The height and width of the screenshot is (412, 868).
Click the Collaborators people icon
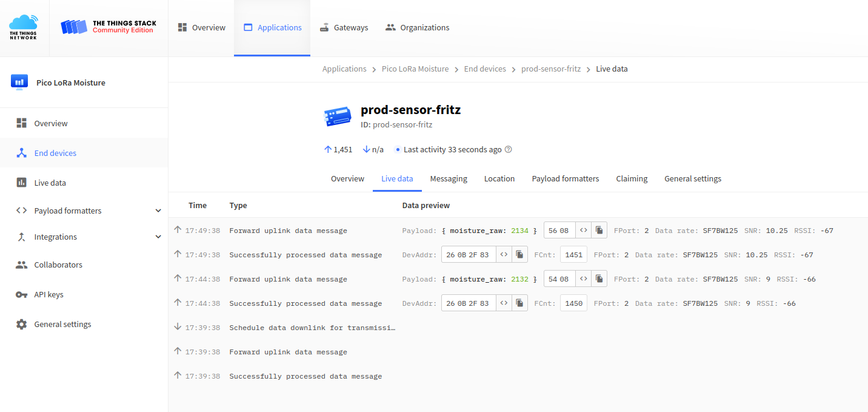click(21, 265)
